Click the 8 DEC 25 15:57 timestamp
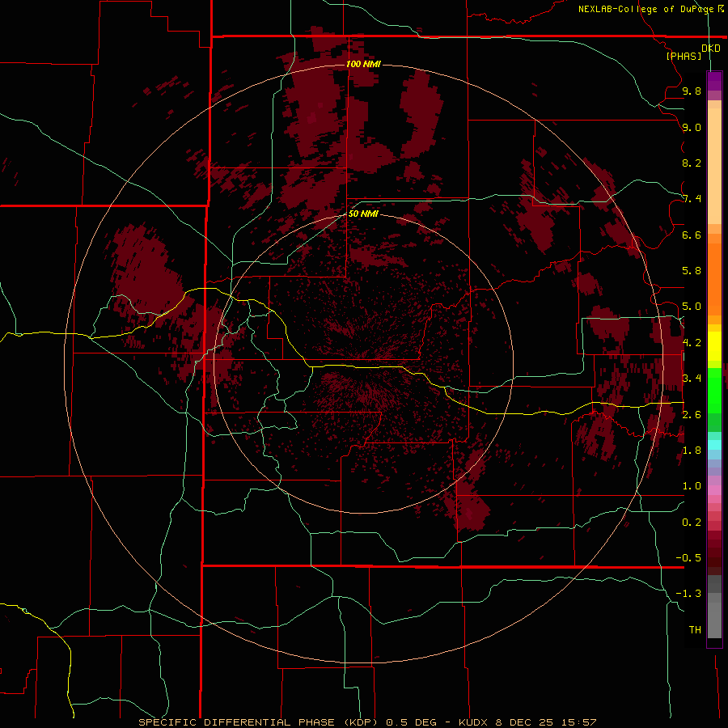 pos(546,722)
